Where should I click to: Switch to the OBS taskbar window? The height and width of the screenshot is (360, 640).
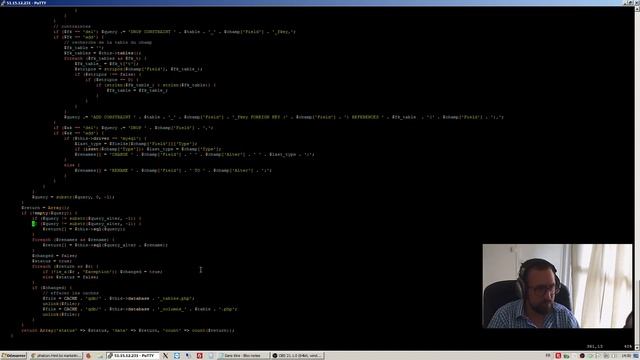point(298,356)
